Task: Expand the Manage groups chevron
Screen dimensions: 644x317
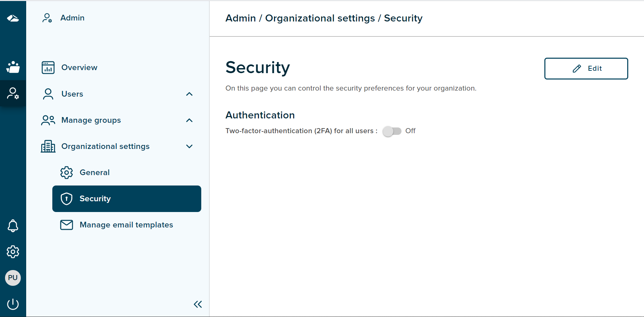Action: click(x=189, y=120)
